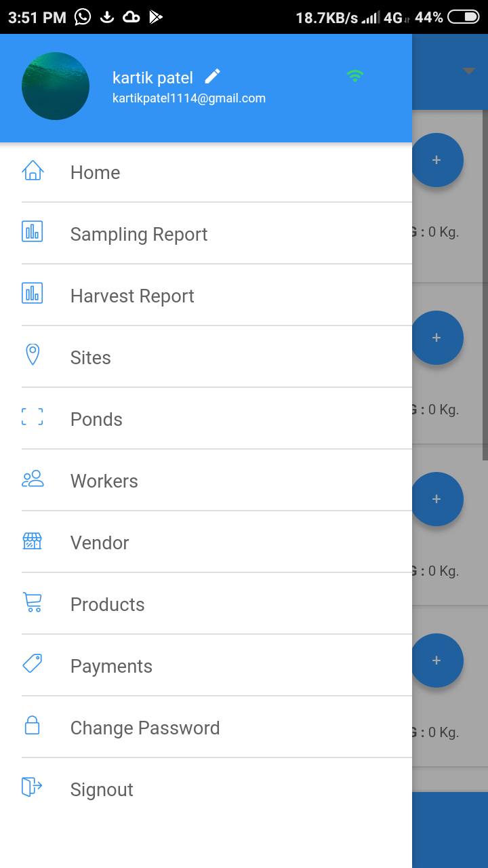Screen dimensions: 488x868
Task: Choose Change Password in the menu
Action: pos(145,728)
